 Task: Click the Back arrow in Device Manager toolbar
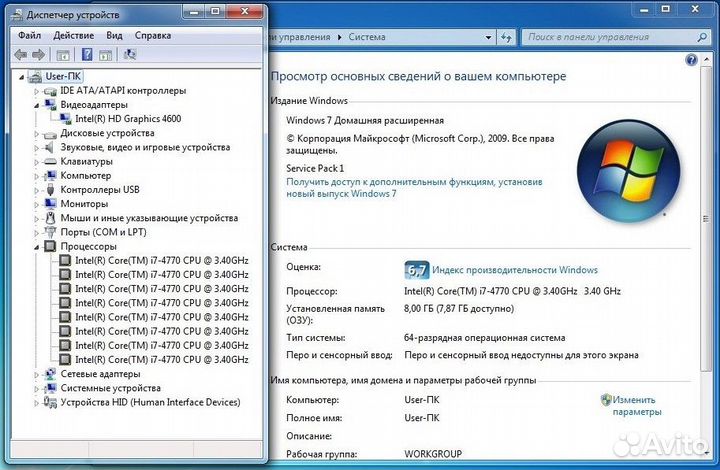[20, 55]
